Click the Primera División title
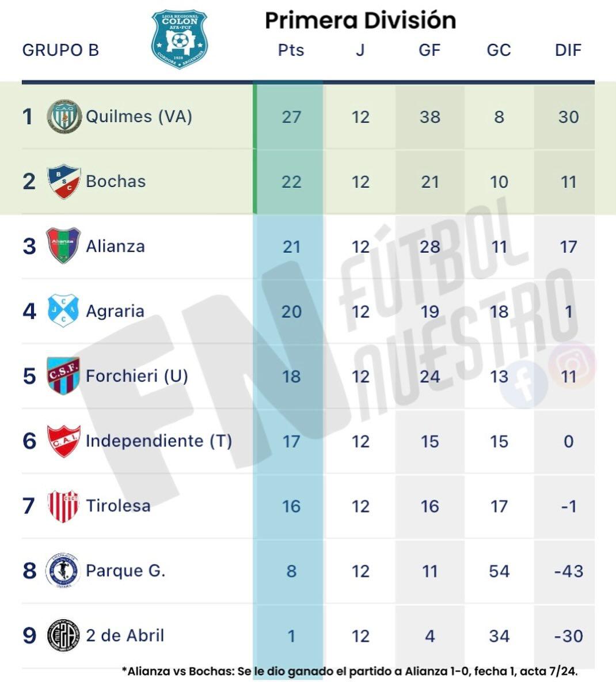This screenshot has width=616, height=682. point(360,21)
